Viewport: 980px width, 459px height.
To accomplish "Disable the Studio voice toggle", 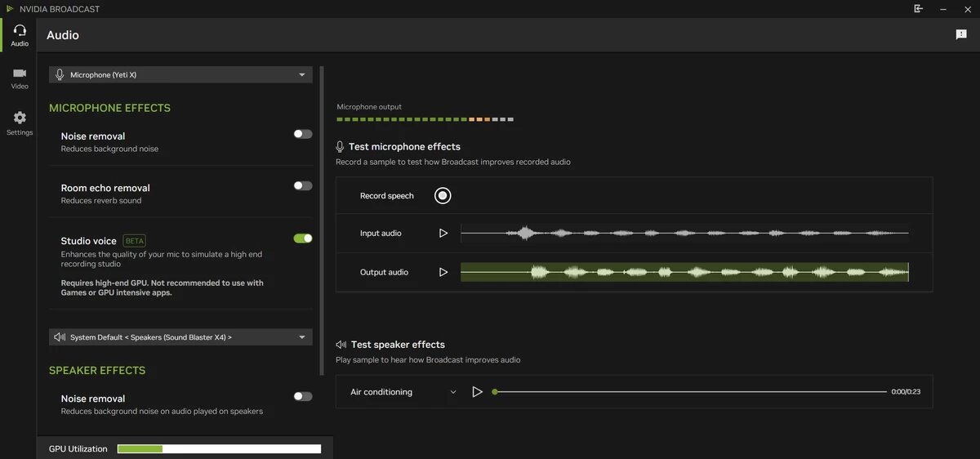I will 303,238.
